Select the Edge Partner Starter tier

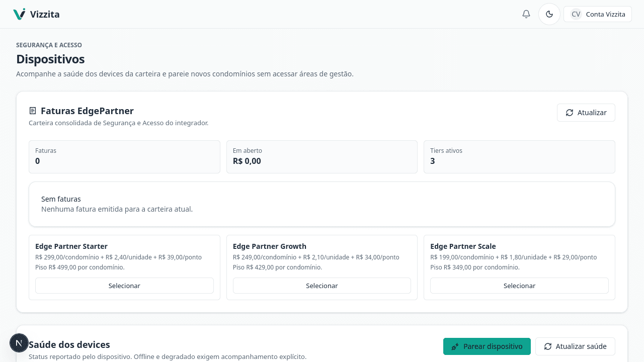coord(124,286)
